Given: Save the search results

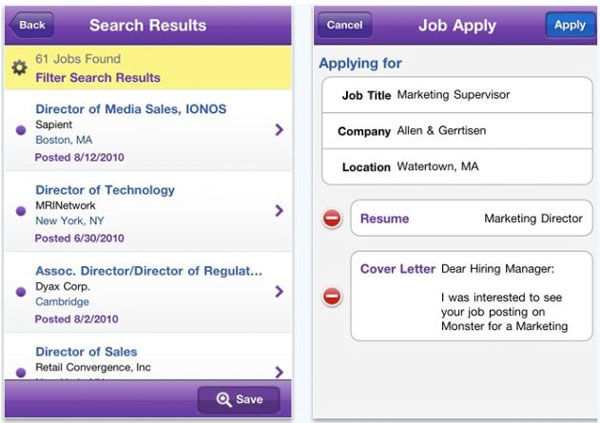Looking at the screenshot, I should click(238, 400).
